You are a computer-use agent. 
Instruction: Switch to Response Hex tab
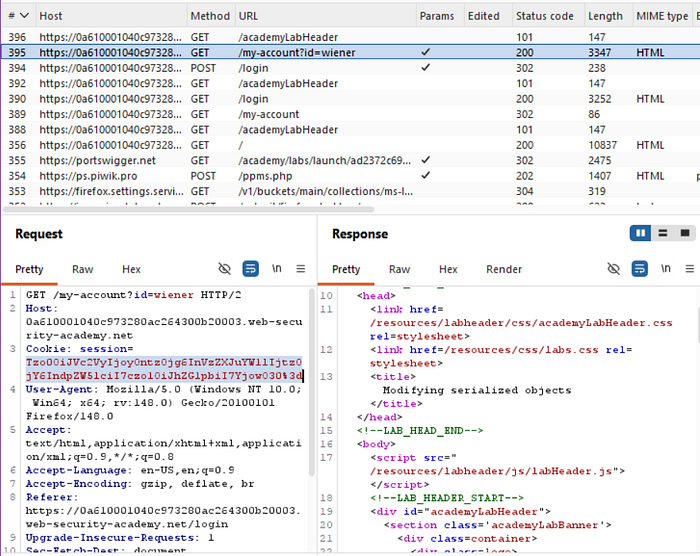448,269
